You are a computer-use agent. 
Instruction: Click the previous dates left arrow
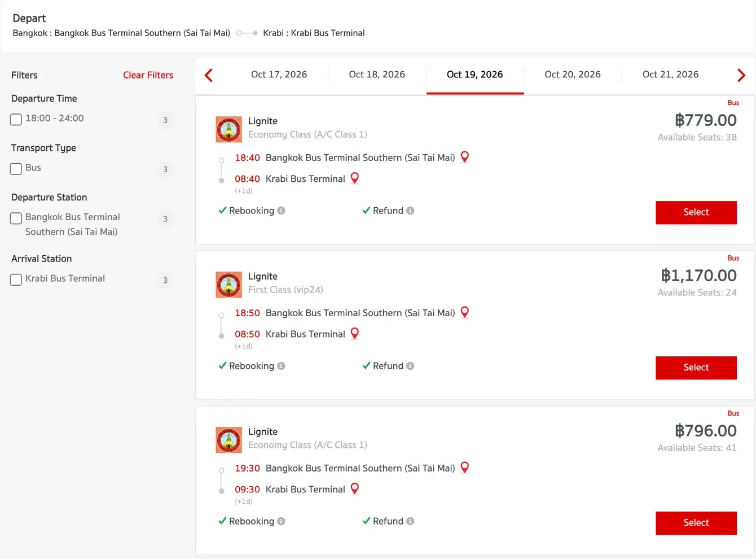pyautogui.click(x=209, y=75)
